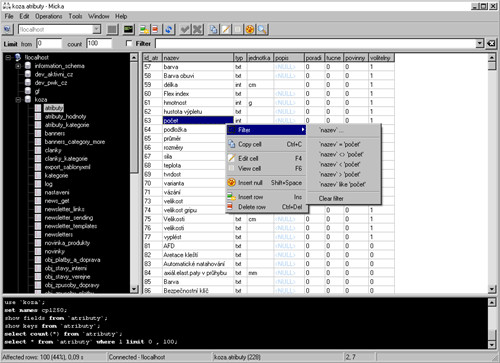Click the table icon beside newsletters

(38, 234)
